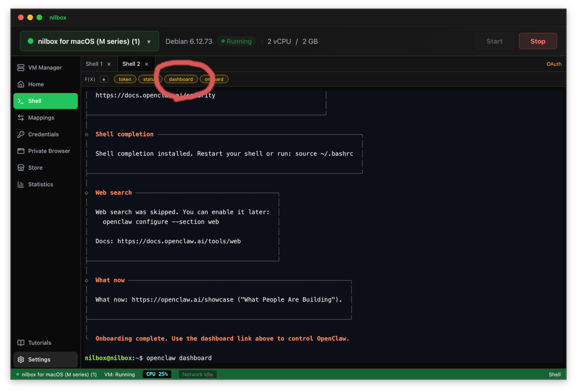
Task: Open Mappings via the arrows icon
Action: 21,118
